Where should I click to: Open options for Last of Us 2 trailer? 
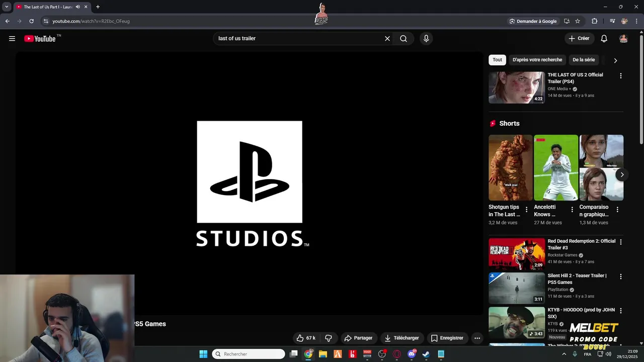coord(620,76)
